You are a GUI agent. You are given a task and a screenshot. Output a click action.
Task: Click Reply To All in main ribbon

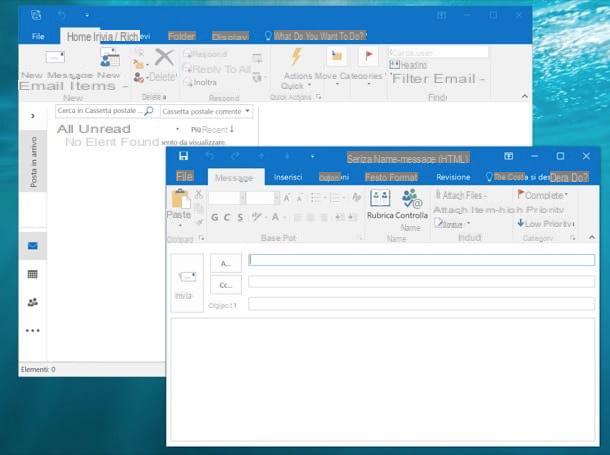coord(216,69)
